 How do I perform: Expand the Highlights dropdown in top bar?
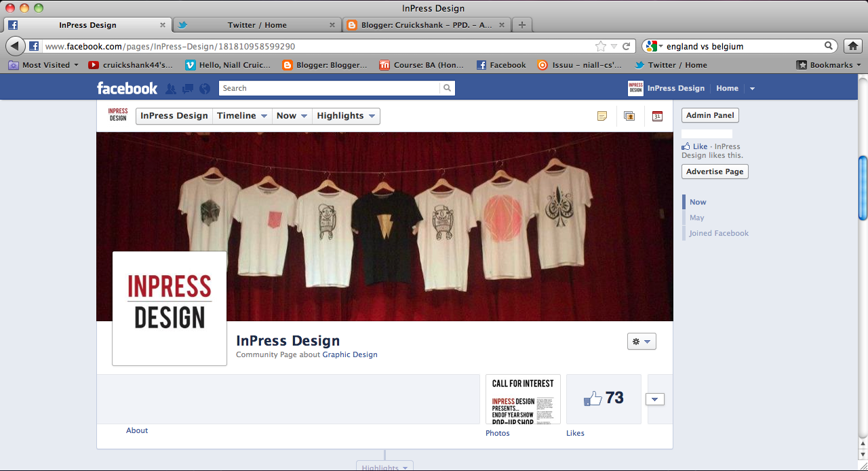point(372,116)
